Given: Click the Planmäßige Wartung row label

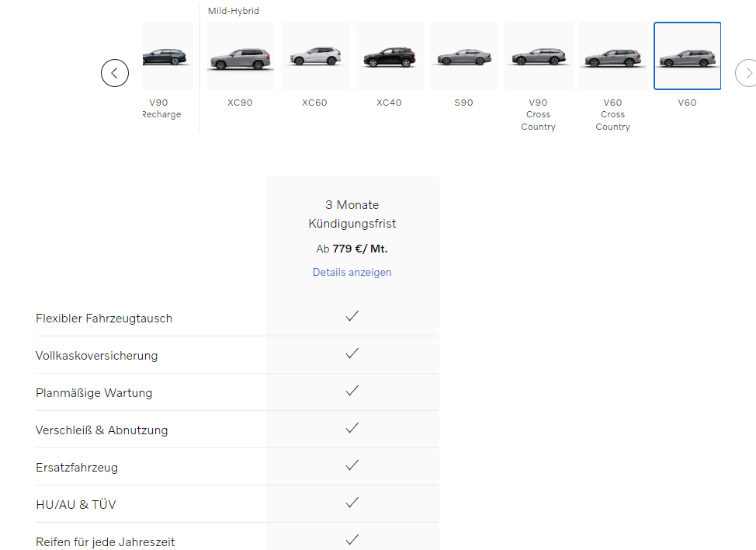Looking at the screenshot, I should (x=94, y=393).
